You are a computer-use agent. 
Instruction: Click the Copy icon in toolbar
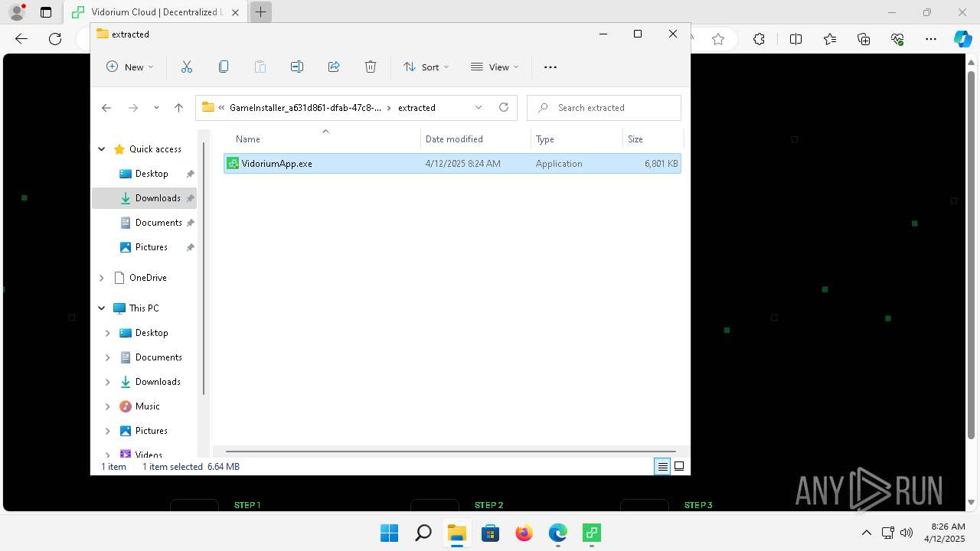(224, 67)
